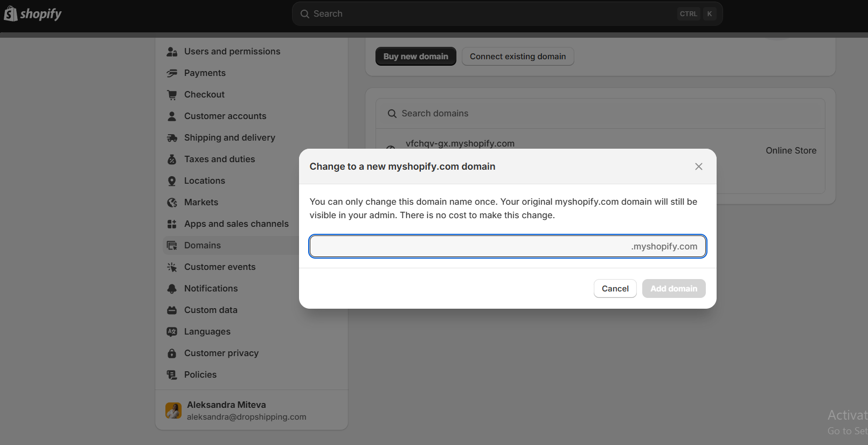The height and width of the screenshot is (445, 868).
Task: Click Cancel in the dialog
Action: [x=615, y=289]
